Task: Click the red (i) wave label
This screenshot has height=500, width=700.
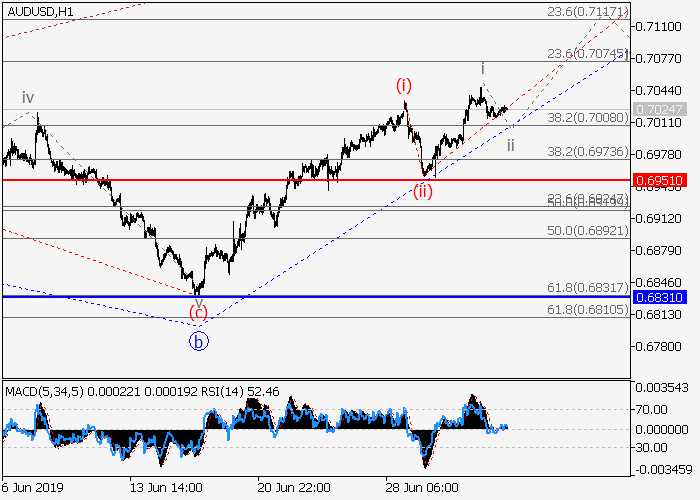Action: [404, 84]
